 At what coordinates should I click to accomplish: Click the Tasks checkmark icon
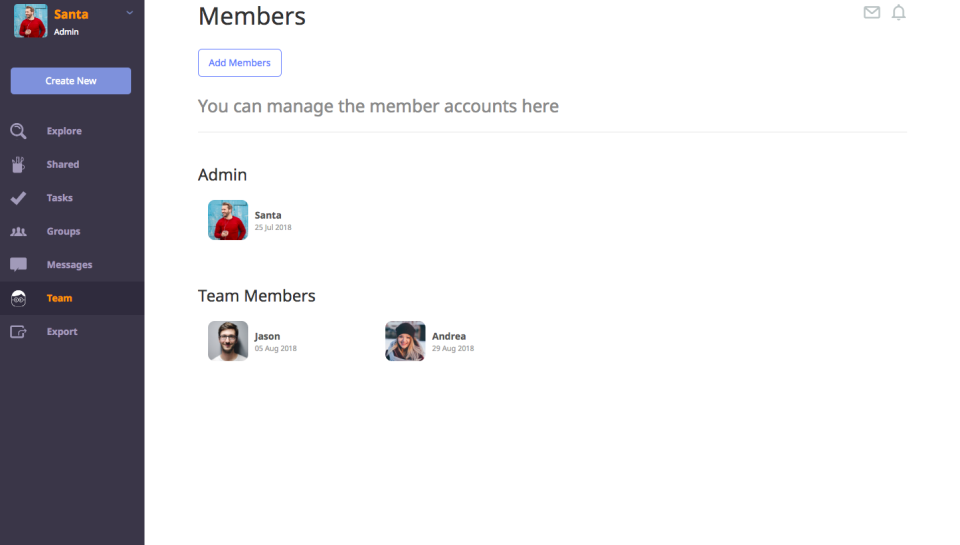[x=18, y=198]
